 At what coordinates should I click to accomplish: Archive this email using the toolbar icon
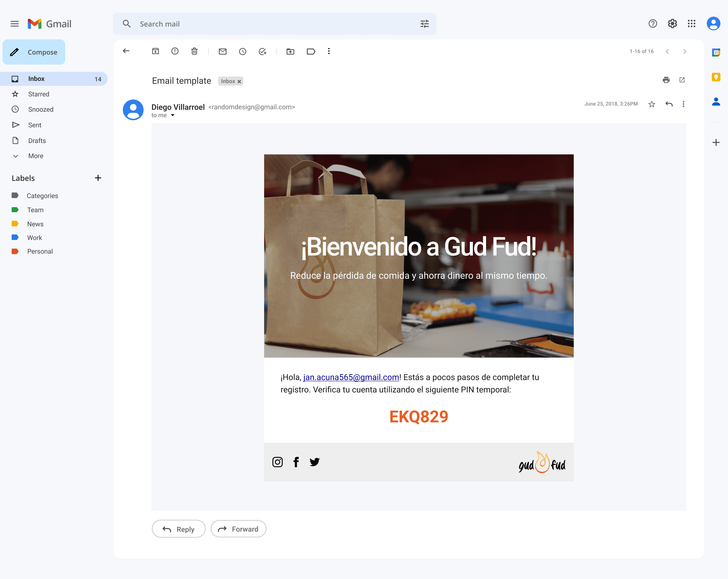(x=155, y=51)
